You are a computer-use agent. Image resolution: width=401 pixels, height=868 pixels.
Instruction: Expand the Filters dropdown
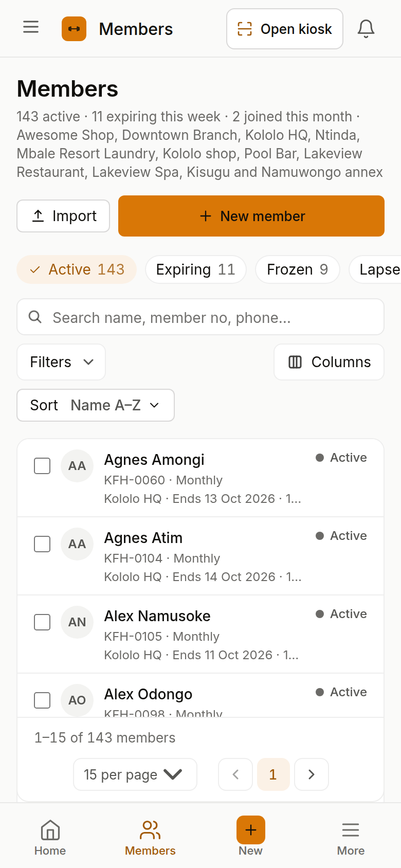point(61,362)
